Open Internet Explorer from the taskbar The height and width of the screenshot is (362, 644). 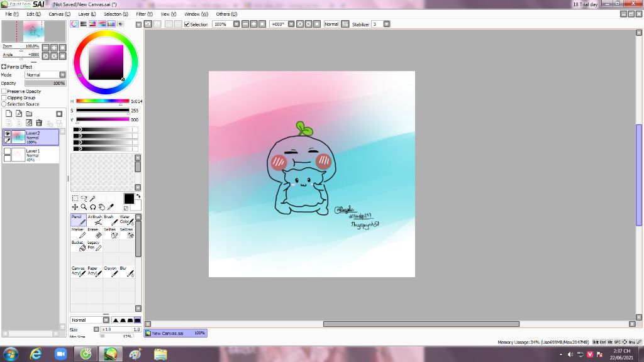pos(36,354)
